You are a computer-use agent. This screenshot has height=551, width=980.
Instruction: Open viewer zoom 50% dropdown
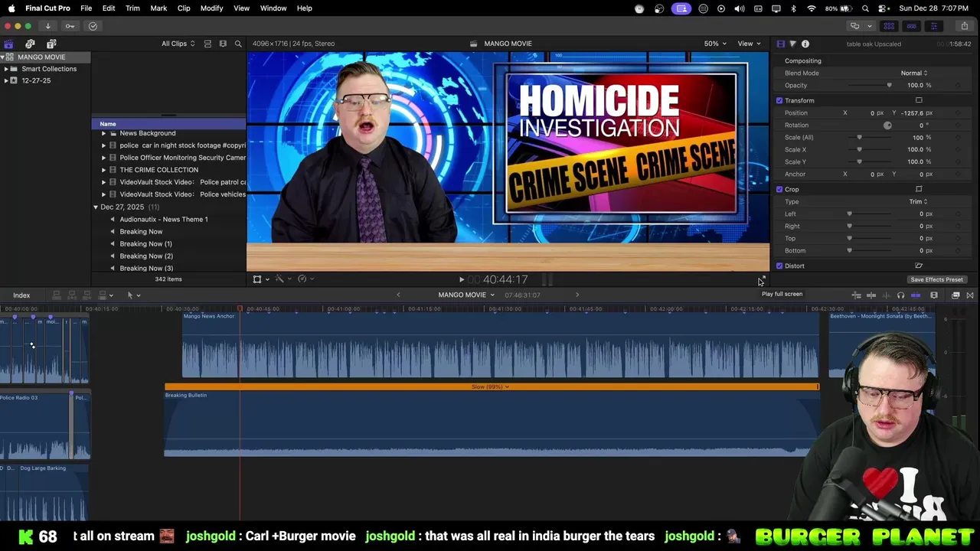tap(715, 44)
